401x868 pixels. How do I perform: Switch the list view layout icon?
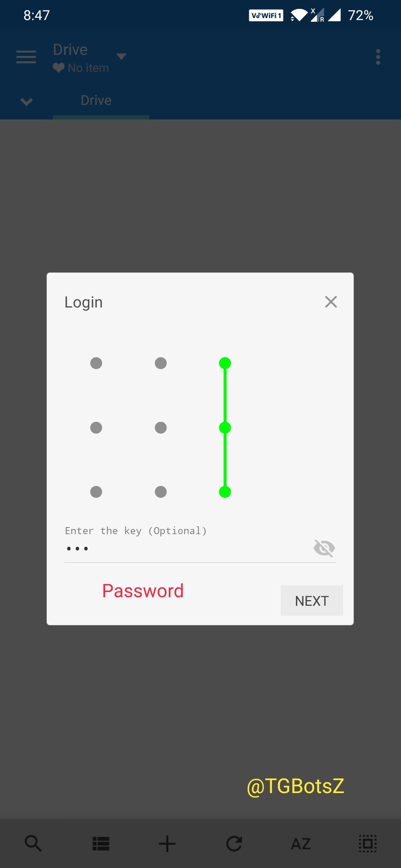pyautogui.click(x=101, y=844)
